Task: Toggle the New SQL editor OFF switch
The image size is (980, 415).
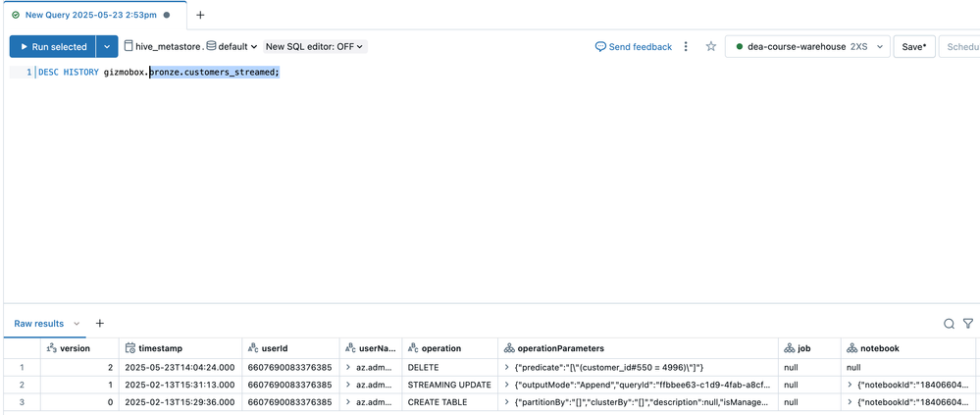Action: (x=315, y=46)
